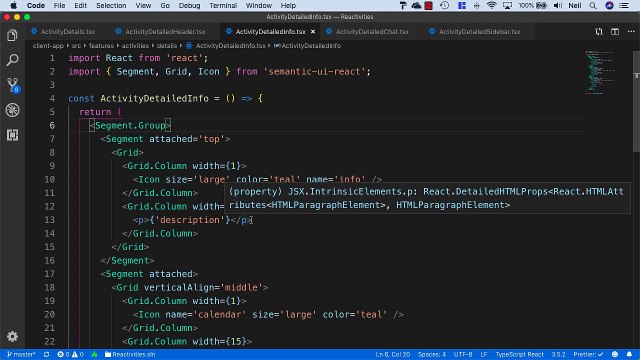The width and height of the screenshot is (640, 360).
Task: Select the ActivityDetailedInfo.tsx tab
Action: pos(270,31)
